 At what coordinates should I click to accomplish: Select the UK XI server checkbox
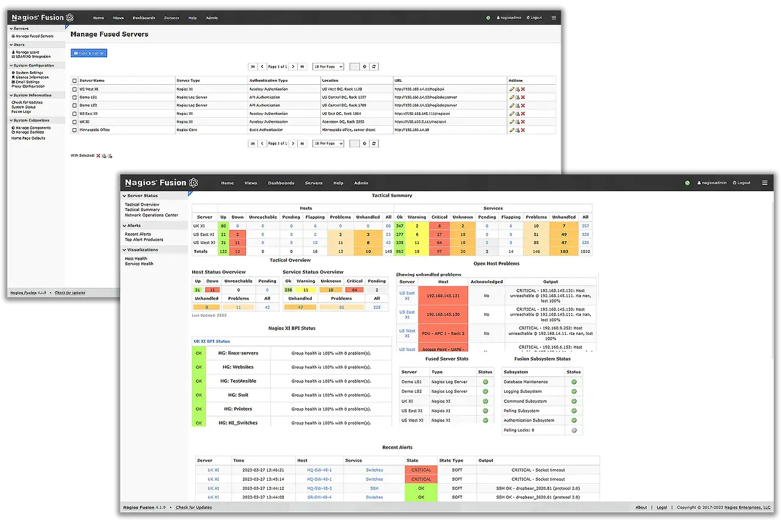click(x=75, y=121)
